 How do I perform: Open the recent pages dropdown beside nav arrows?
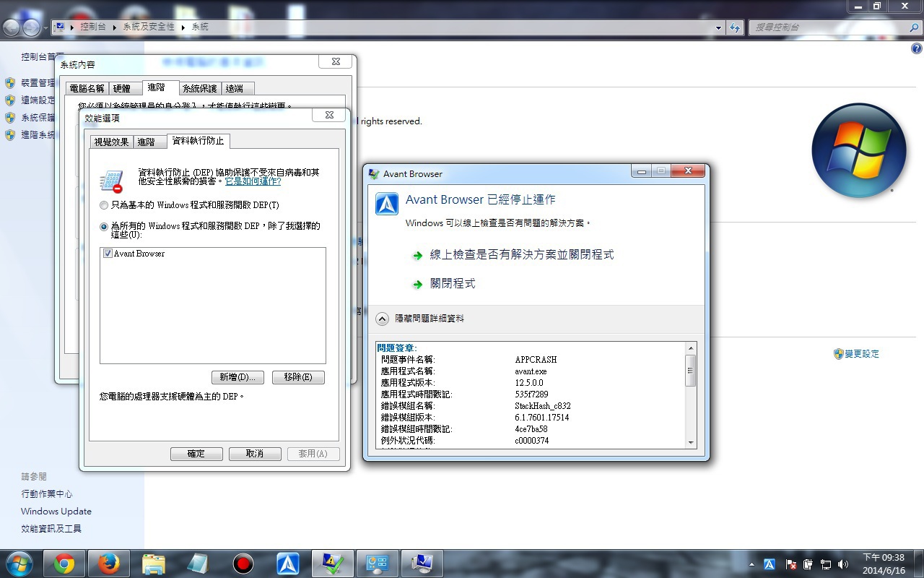(45, 28)
